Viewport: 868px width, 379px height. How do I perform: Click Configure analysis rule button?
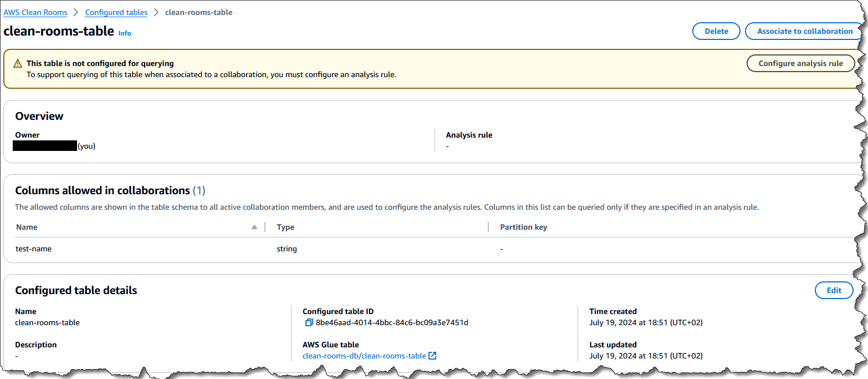(x=800, y=63)
